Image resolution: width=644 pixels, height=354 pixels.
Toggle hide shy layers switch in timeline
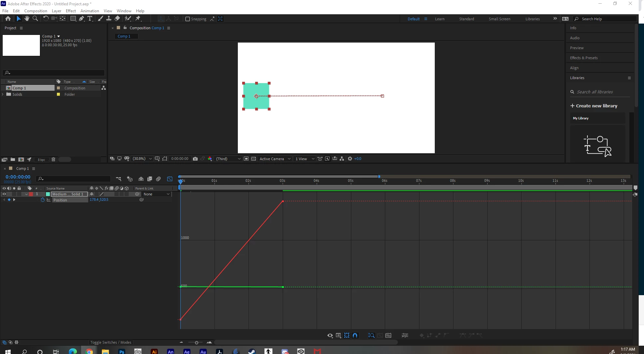coord(141,179)
